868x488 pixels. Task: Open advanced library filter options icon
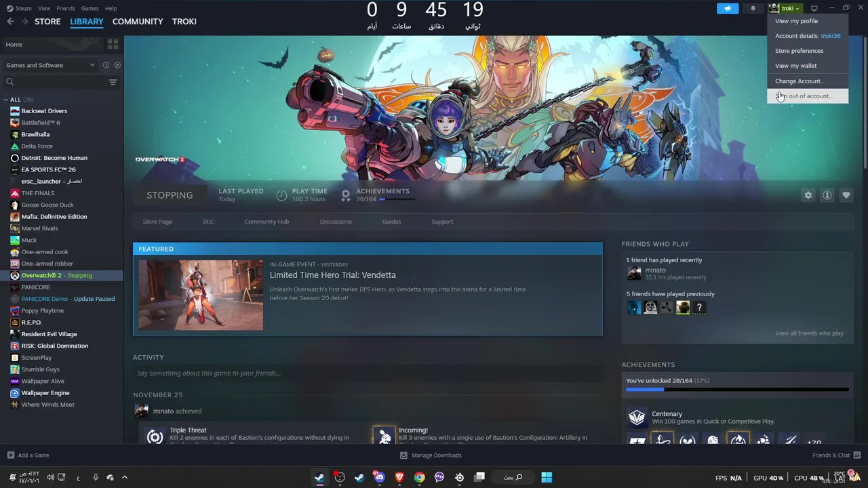(113, 82)
